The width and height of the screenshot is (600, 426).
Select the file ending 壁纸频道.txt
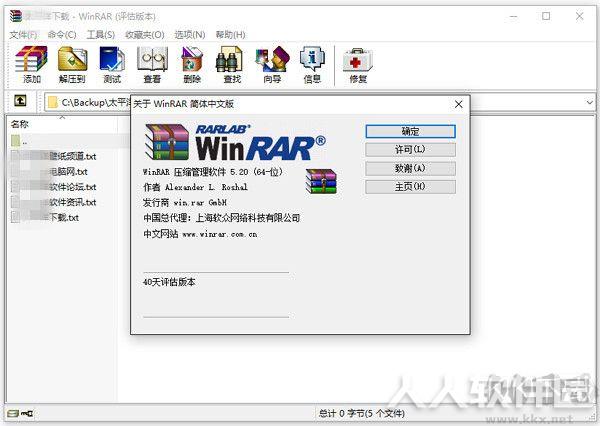(54, 156)
